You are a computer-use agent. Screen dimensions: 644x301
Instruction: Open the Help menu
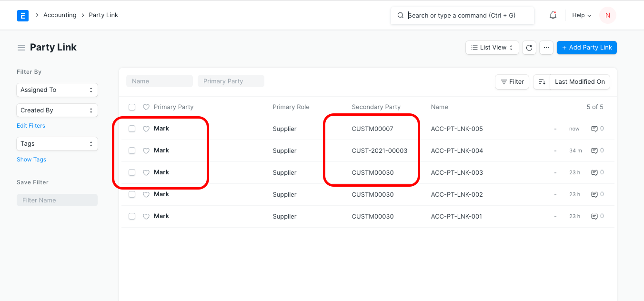pos(581,15)
